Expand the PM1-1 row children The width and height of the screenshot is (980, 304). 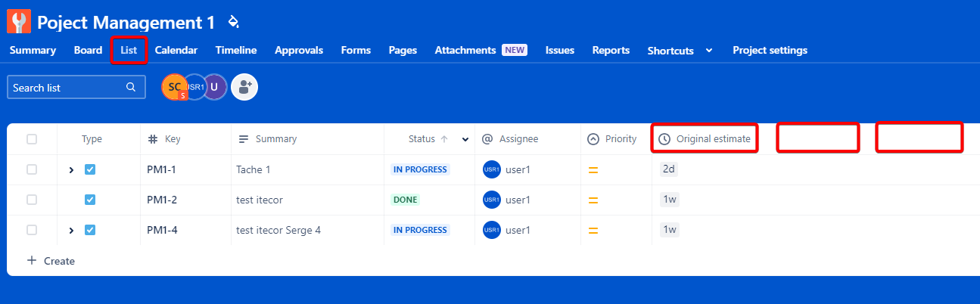pos(72,170)
